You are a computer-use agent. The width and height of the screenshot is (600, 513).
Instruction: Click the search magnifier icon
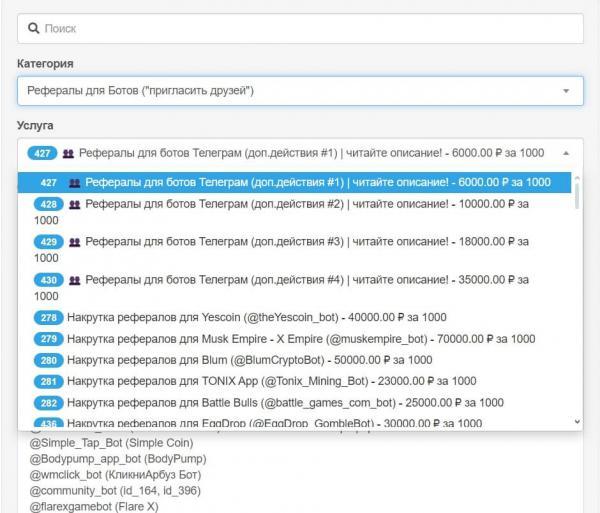(34, 28)
